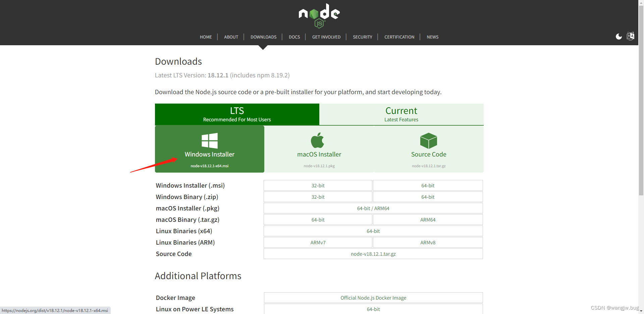Screen dimensions: 644x314
Task: Open the language translation icon
Action: 631,36
